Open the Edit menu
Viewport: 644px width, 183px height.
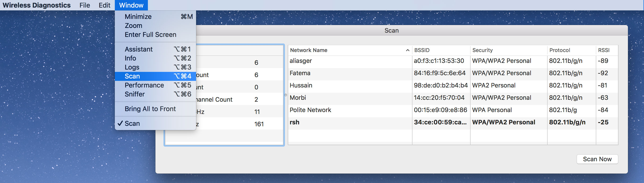point(104,5)
